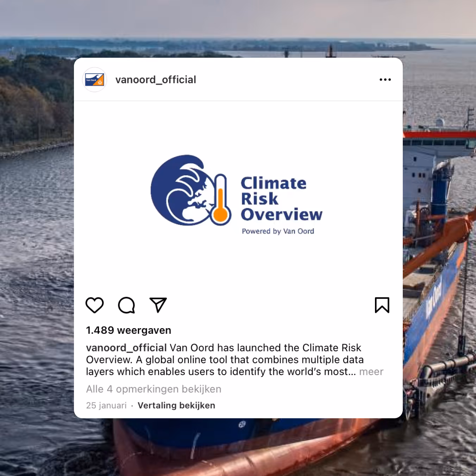Image resolution: width=476 pixels, height=476 pixels.
Task: Open comments via the speech bubble icon
Action: [x=126, y=305]
